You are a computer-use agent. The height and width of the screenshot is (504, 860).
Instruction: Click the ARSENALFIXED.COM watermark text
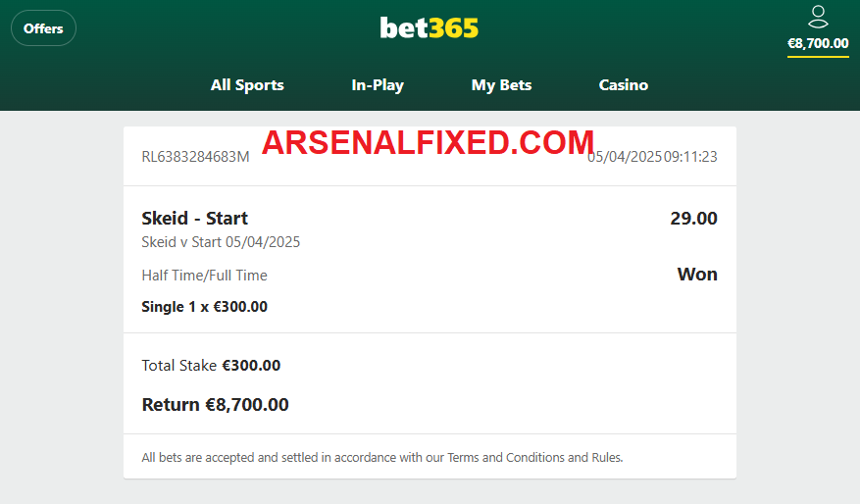[428, 142]
